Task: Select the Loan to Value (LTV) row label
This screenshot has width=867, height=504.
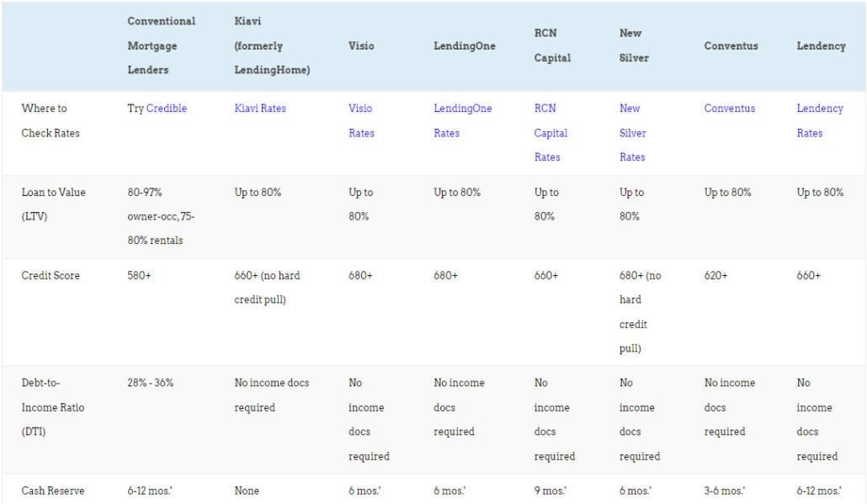Action: [53, 204]
